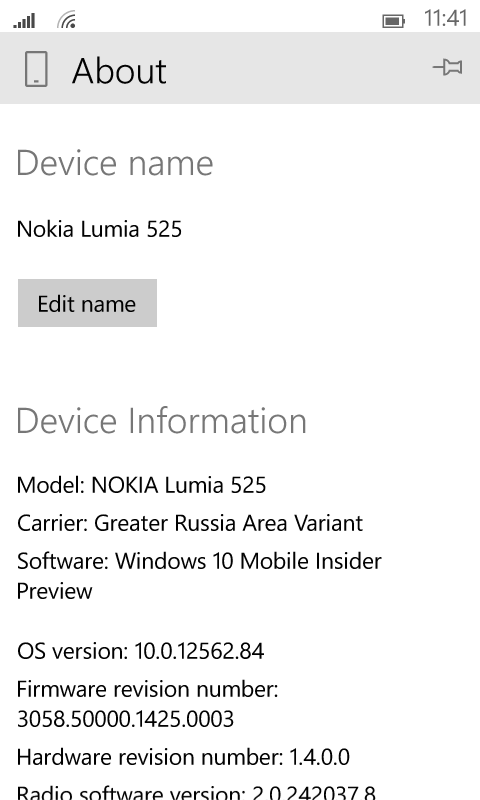Select the Nokia Lumia 525 device name
Image resolution: width=480 pixels, height=800 pixels.
coord(99,229)
